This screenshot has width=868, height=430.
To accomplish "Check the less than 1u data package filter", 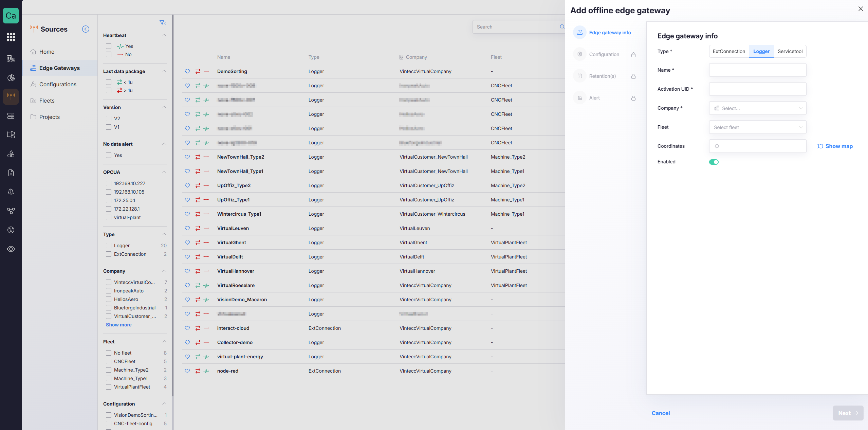I will (109, 82).
